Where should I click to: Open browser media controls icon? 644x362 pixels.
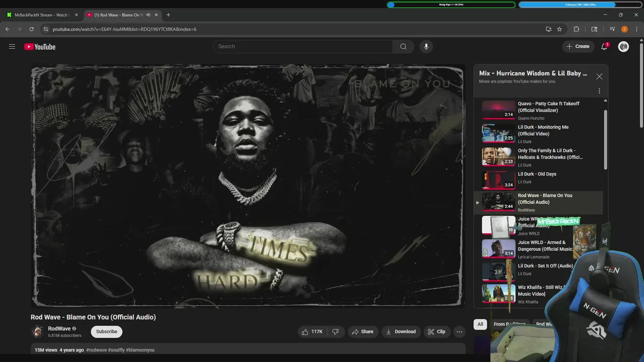612,29
